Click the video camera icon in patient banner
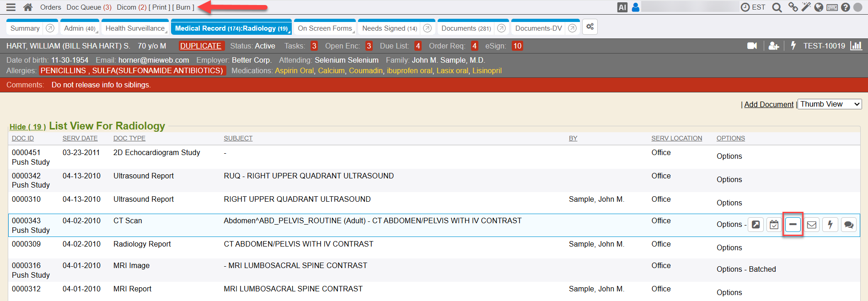 click(x=752, y=46)
